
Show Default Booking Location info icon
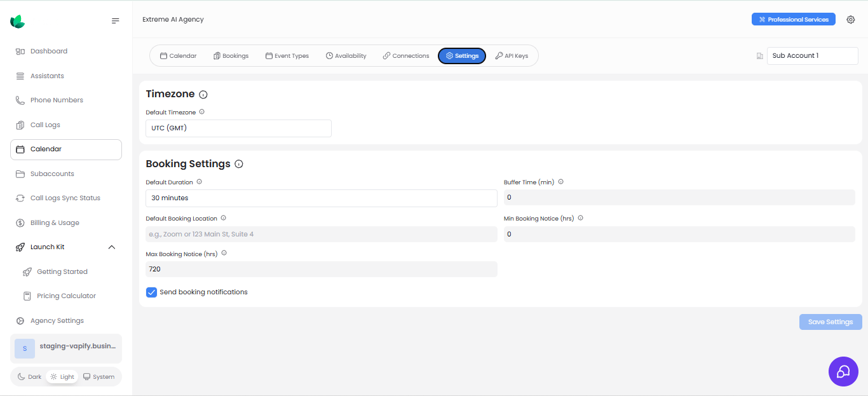tap(223, 218)
